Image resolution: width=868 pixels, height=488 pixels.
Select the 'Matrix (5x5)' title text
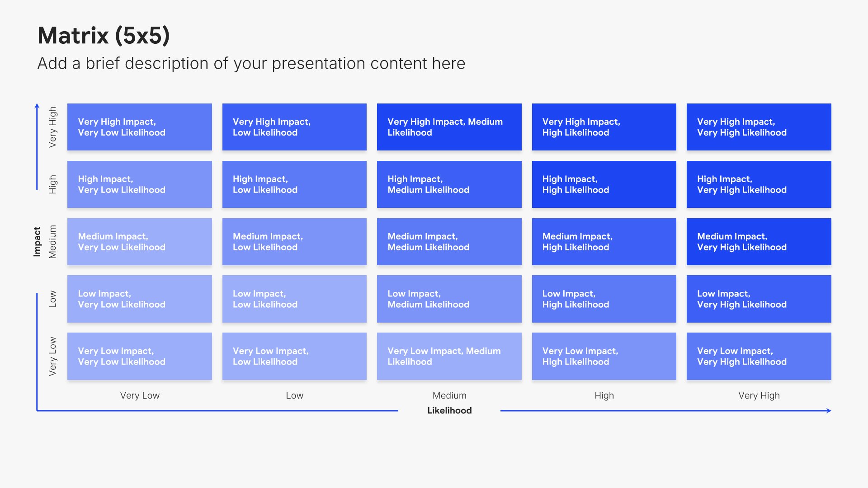104,35
